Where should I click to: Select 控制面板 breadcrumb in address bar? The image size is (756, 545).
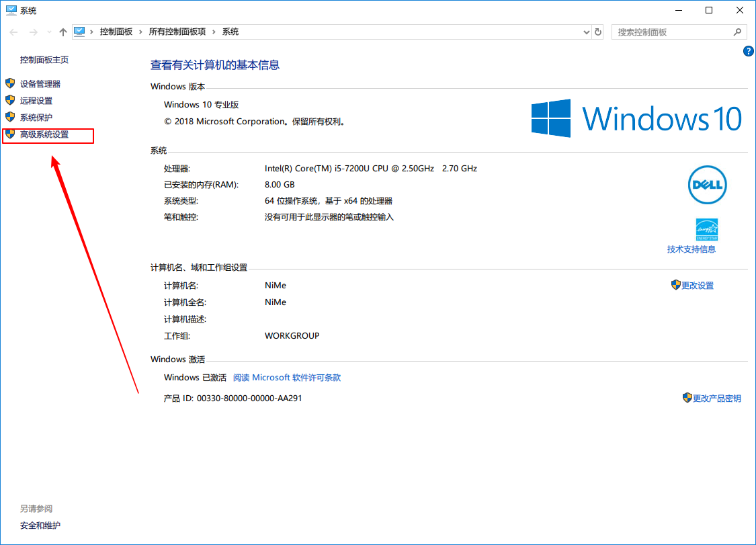pos(116,32)
